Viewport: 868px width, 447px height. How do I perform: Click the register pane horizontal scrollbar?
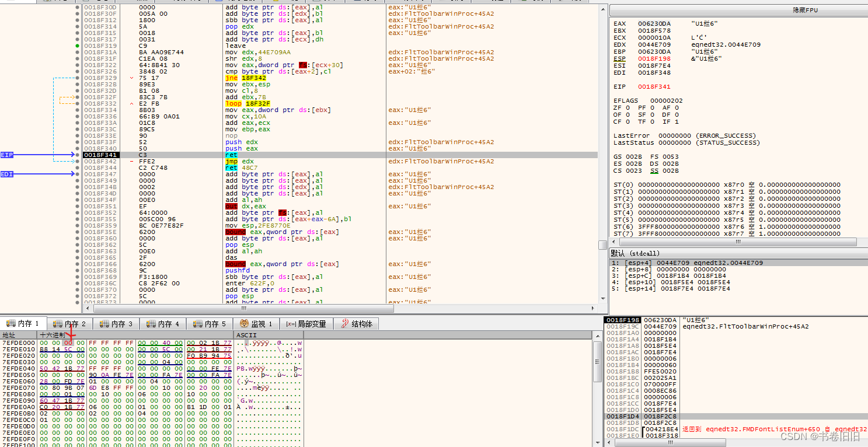tap(737, 242)
